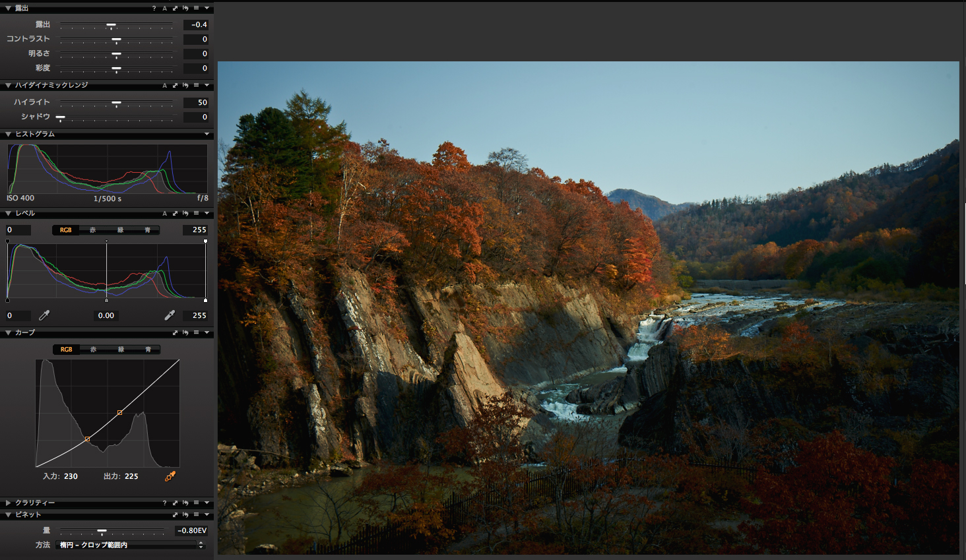Select 緑 channel in レベル panel
Image resolution: width=966 pixels, height=560 pixels.
coord(120,230)
